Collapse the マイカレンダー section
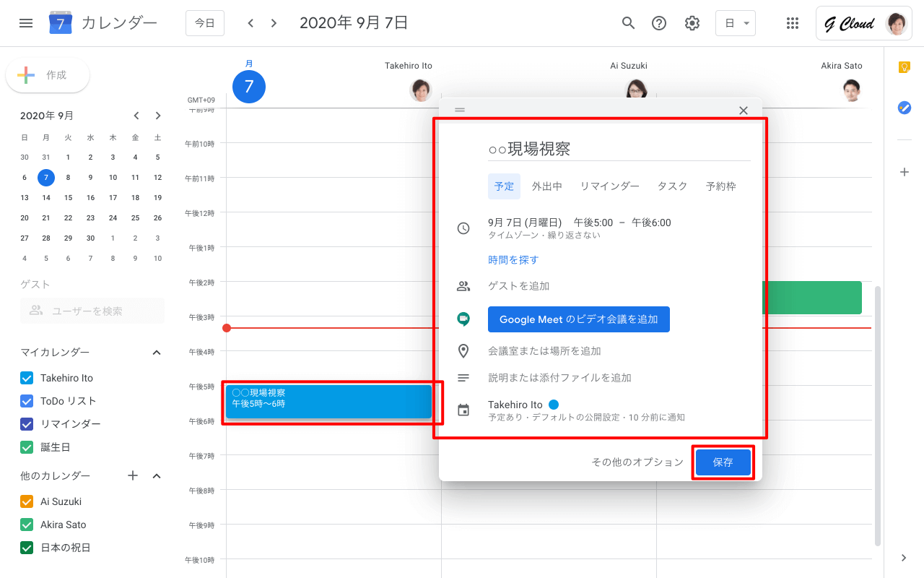Viewport: 924px width, 578px height. point(157,353)
